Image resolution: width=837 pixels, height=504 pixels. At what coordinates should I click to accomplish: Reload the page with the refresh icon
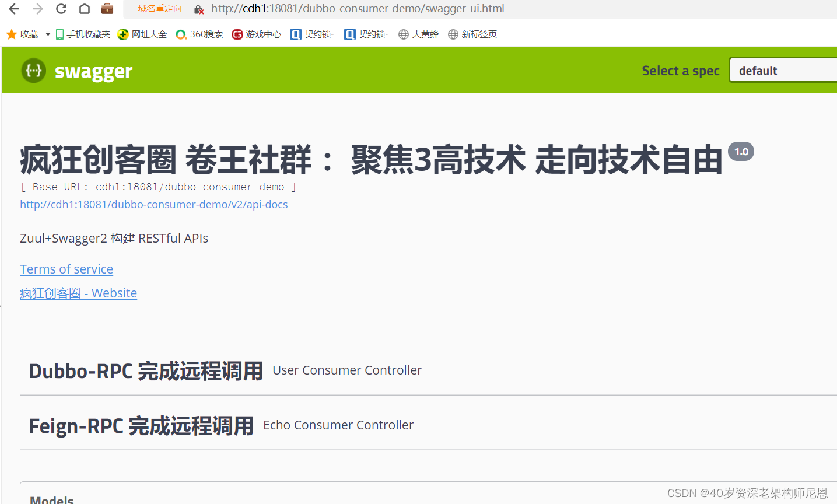(61, 9)
